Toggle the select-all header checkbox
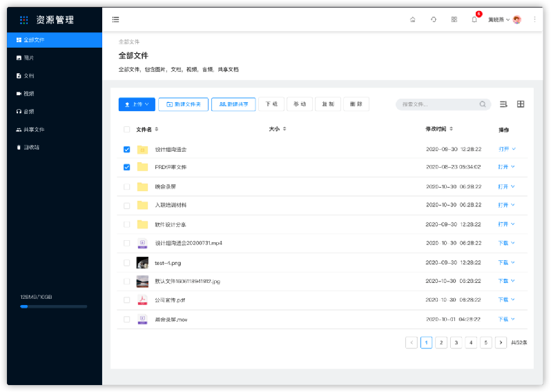The width and height of the screenshot is (551, 392). [127, 130]
